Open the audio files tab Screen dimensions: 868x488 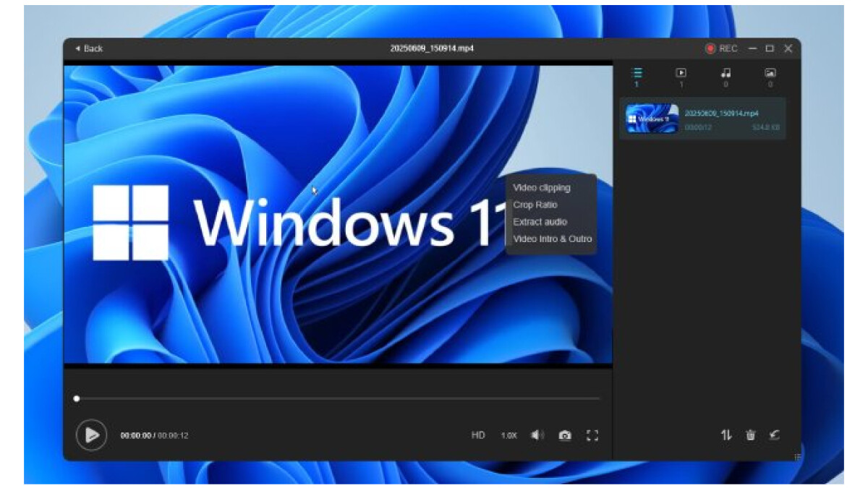coord(726,73)
